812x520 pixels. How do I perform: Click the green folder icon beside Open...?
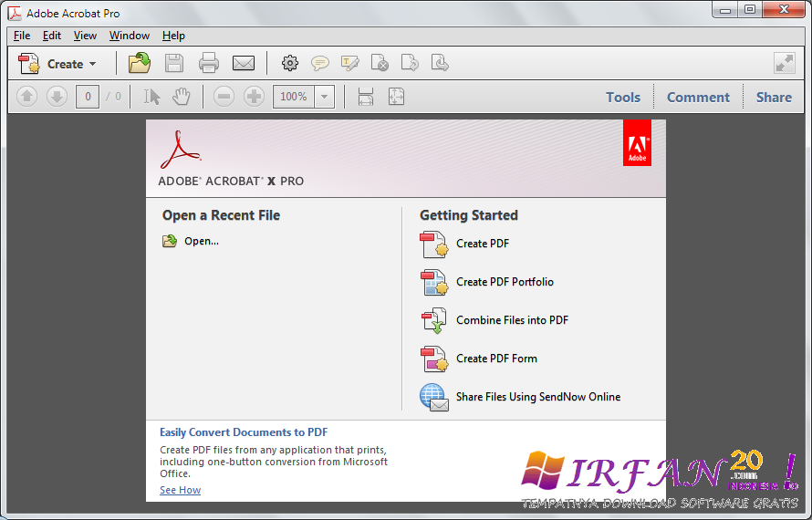[x=170, y=241]
